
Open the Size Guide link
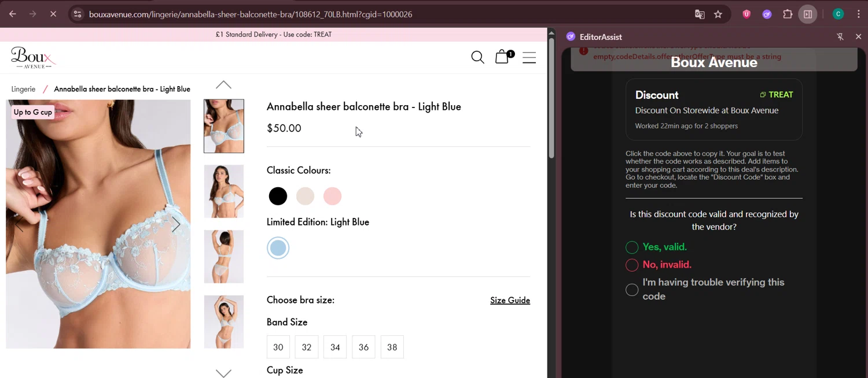point(510,300)
